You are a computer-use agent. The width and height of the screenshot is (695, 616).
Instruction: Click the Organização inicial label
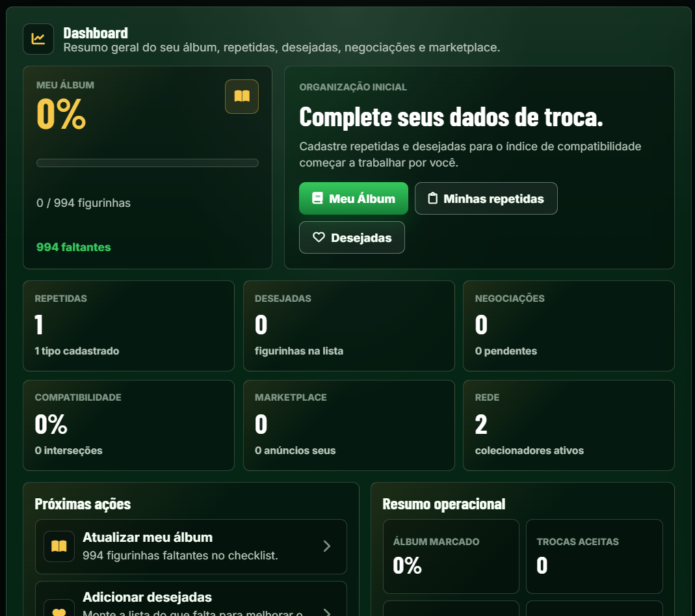[x=353, y=87]
